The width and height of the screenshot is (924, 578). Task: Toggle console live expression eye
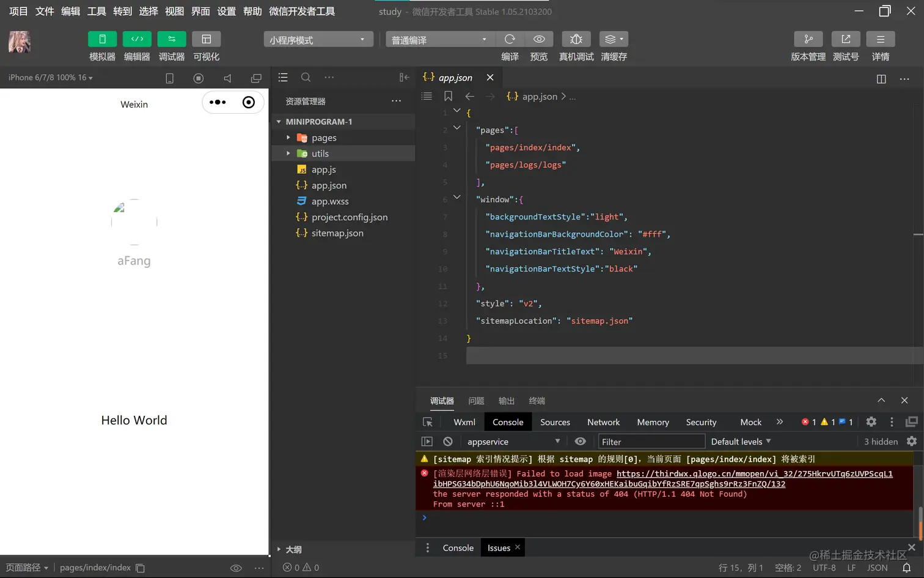pos(580,441)
